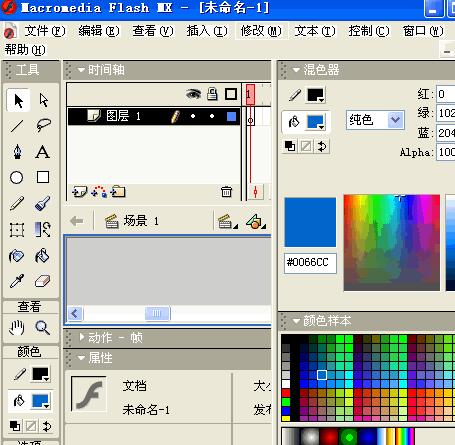Collapse the 属性 properties panel
Viewport: 455px width, 445px height.
[x=81, y=358]
